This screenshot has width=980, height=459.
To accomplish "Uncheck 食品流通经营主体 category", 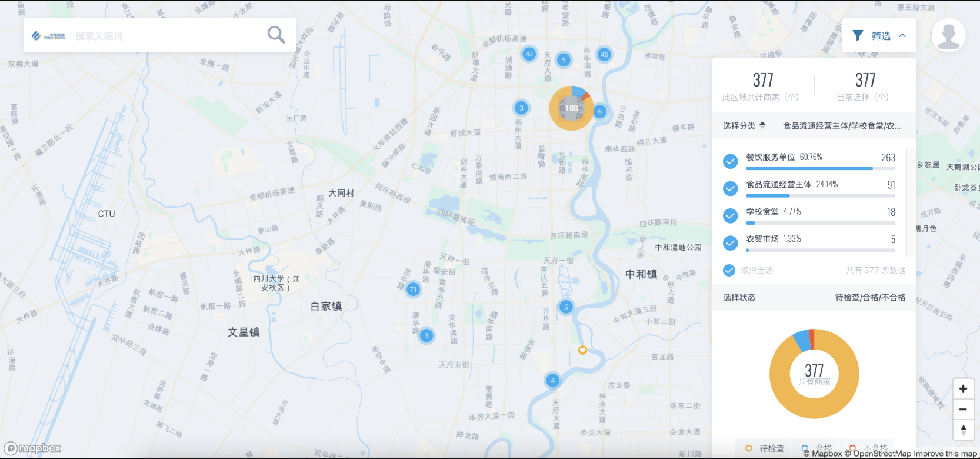I will pos(730,188).
